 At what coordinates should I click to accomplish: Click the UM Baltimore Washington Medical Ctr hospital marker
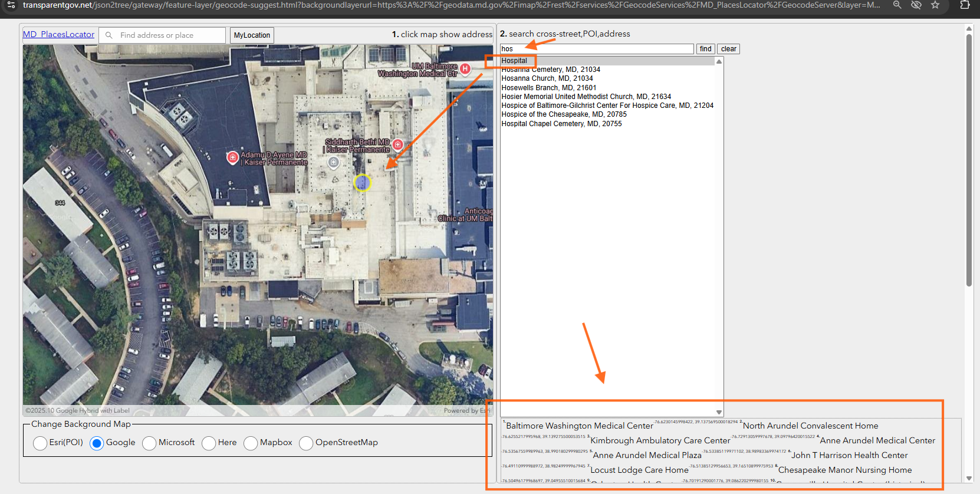[x=465, y=69]
